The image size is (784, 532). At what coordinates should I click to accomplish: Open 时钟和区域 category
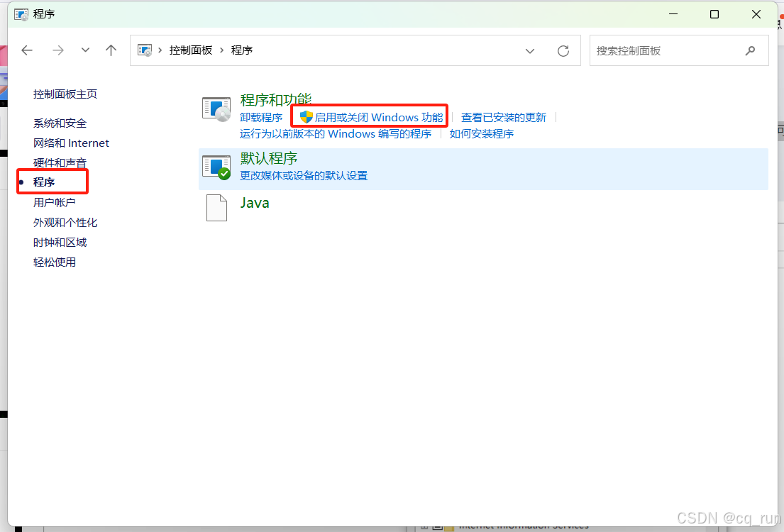point(60,243)
